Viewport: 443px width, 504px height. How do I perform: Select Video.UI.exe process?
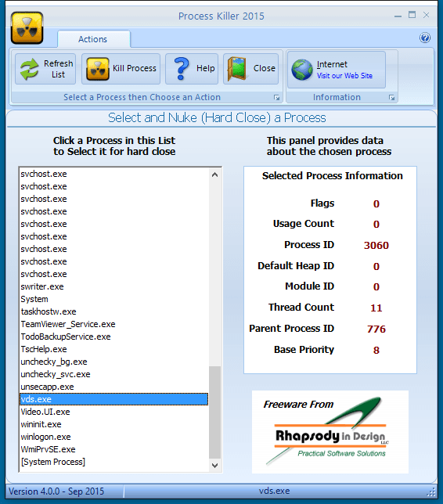113,412
